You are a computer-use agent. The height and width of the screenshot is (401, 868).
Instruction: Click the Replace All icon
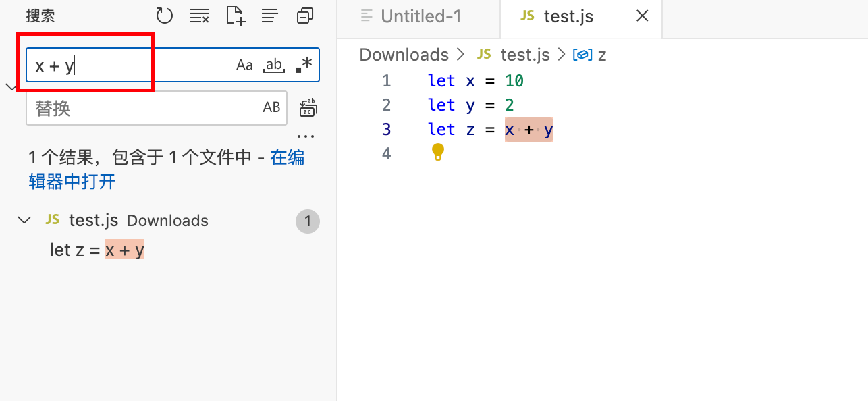pos(308,107)
